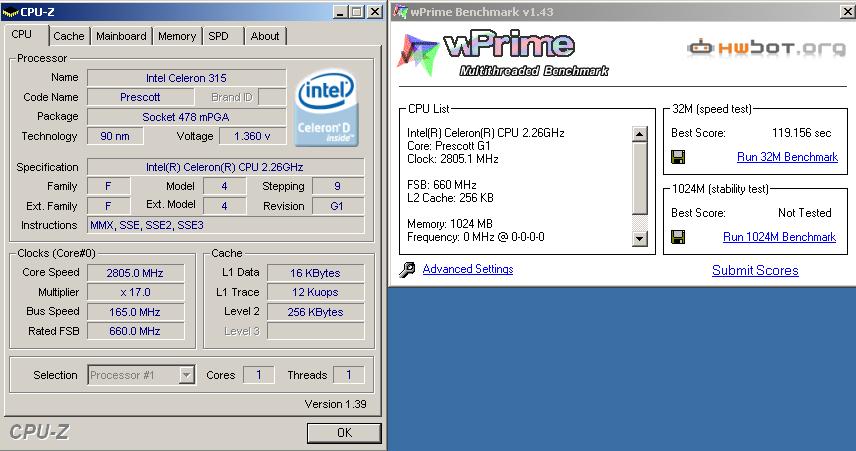Click the CPU List scroll down arrow
The width and height of the screenshot is (856, 451).
[x=639, y=239]
